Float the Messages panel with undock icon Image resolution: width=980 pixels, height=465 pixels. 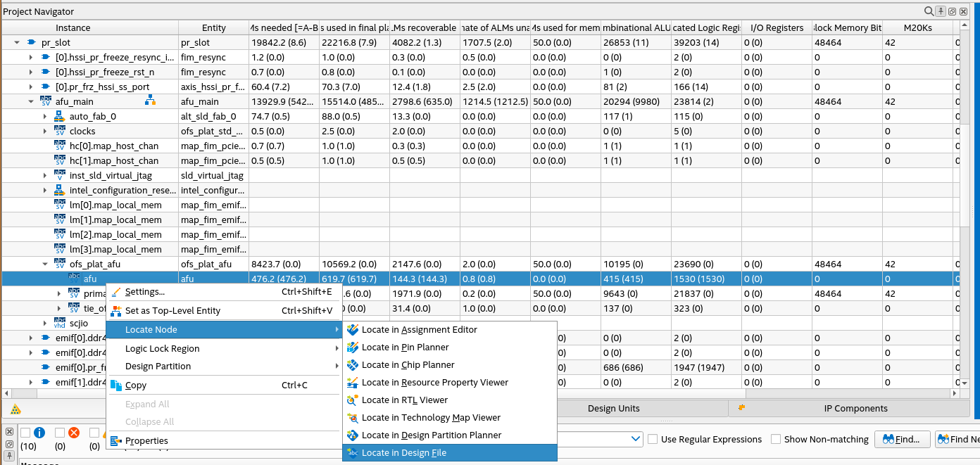click(x=9, y=445)
